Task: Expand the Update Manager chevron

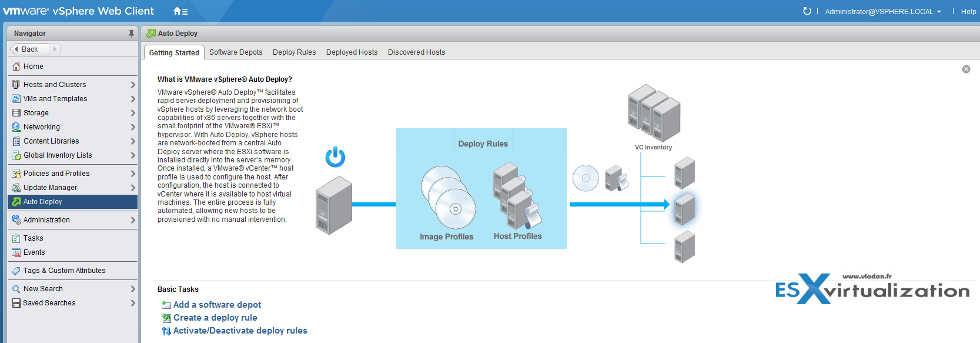Action: point(133,188)
